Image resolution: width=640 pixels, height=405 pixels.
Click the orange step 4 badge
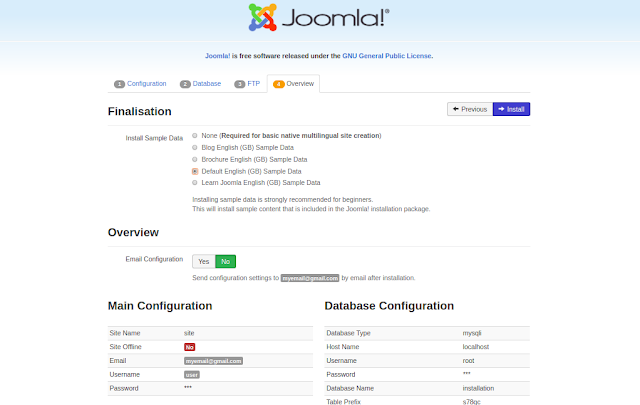point(279,84)
